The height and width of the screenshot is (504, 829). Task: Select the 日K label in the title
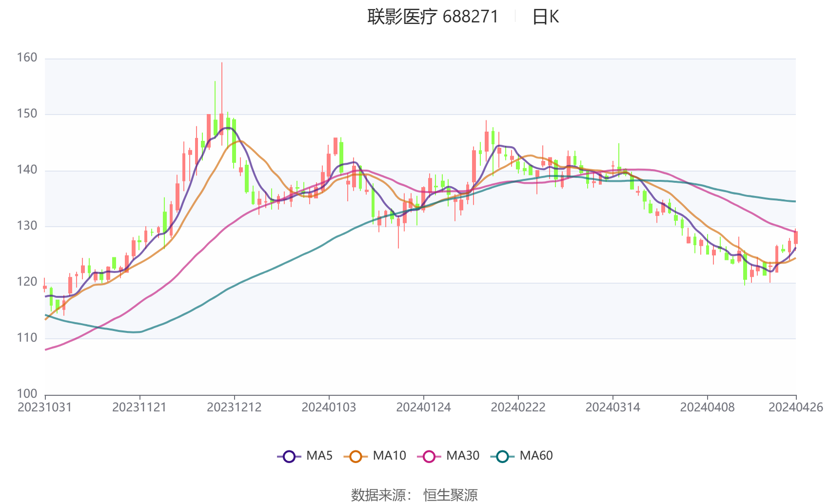click(546, 17)
